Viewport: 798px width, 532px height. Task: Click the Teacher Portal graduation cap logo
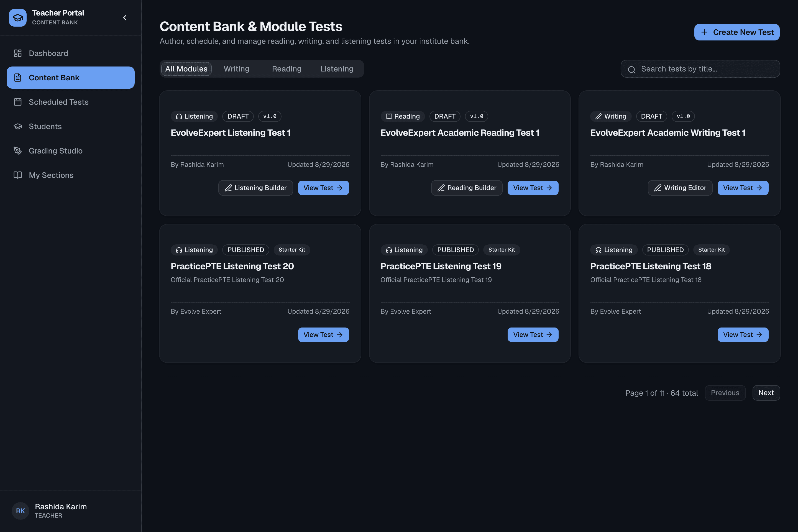(18, 18)
